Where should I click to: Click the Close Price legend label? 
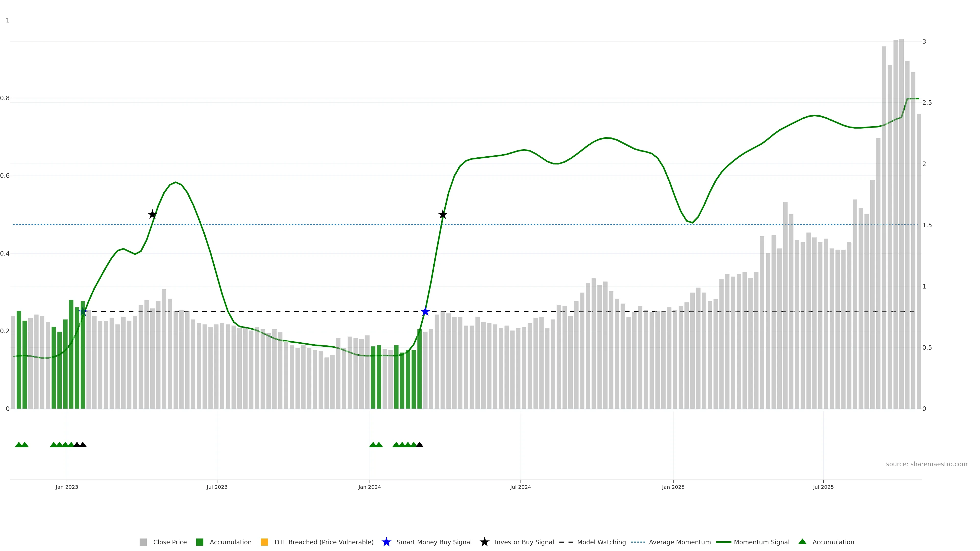pos(170,542)
